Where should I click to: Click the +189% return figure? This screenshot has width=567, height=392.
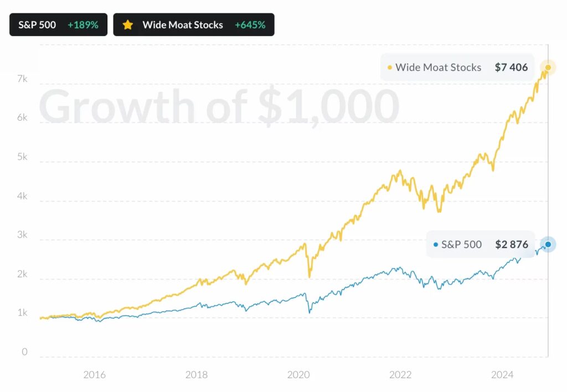coord(84,25)
